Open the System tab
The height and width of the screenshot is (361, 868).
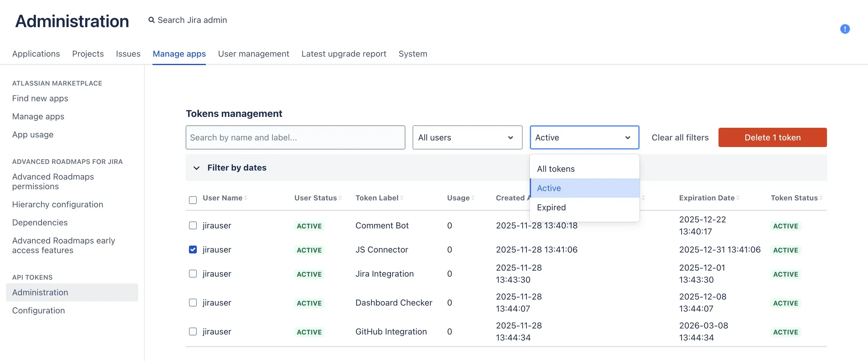(413, 54)
